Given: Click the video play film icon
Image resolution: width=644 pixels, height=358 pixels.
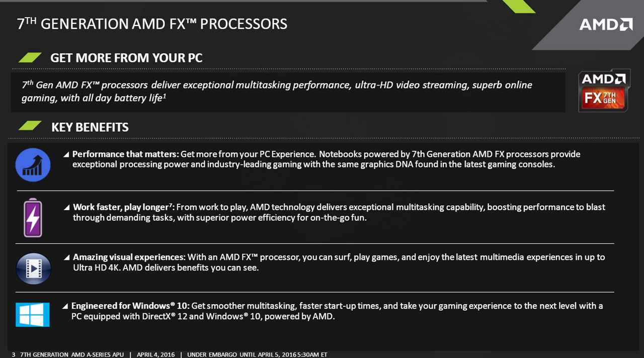Looking at the screenshot, I should tap(33, 269).
